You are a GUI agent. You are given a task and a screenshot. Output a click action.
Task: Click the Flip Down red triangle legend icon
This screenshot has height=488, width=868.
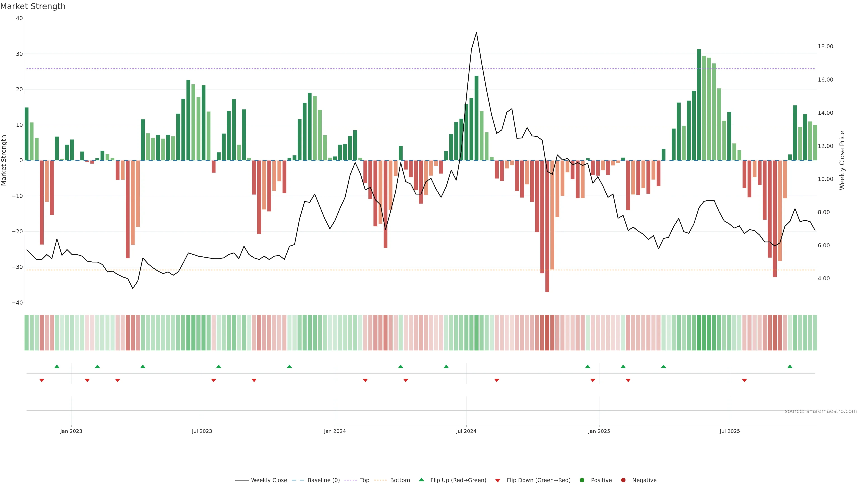click(497, 481)
